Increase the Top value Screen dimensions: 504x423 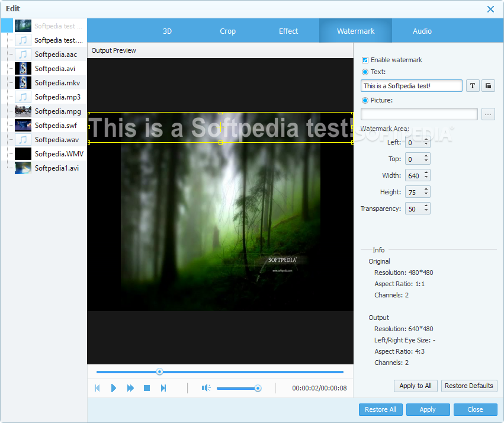point(426,156)
